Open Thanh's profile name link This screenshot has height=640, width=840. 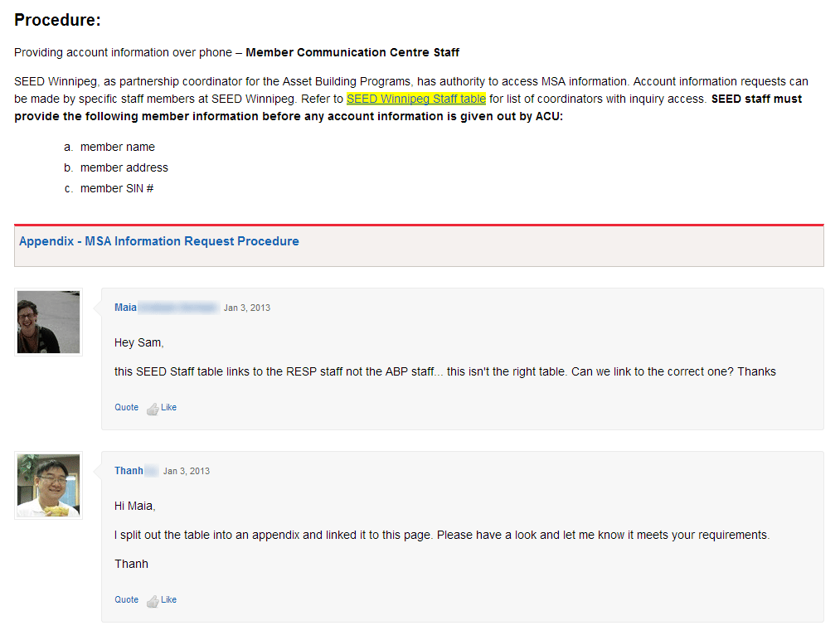tap(129, 471)
